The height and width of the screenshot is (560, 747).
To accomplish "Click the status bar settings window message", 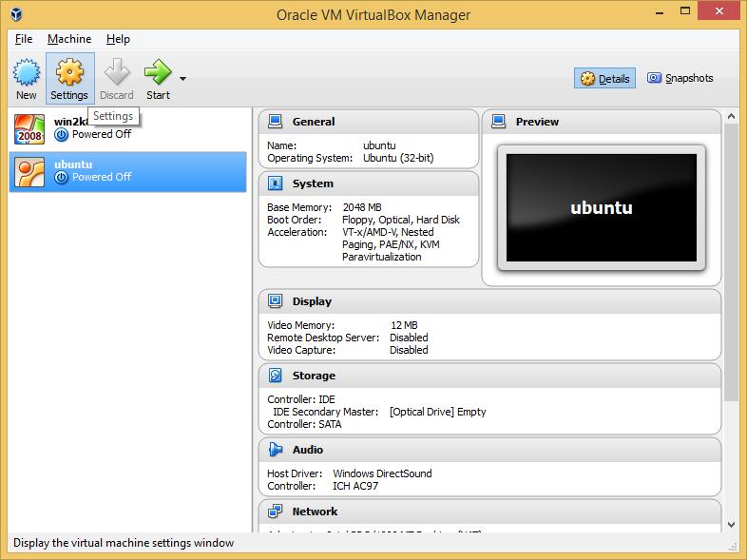I will (x=124, y=543).
